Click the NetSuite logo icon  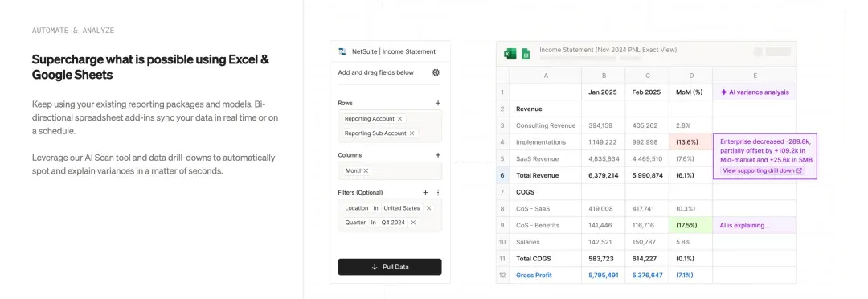(x=342, y=51)
